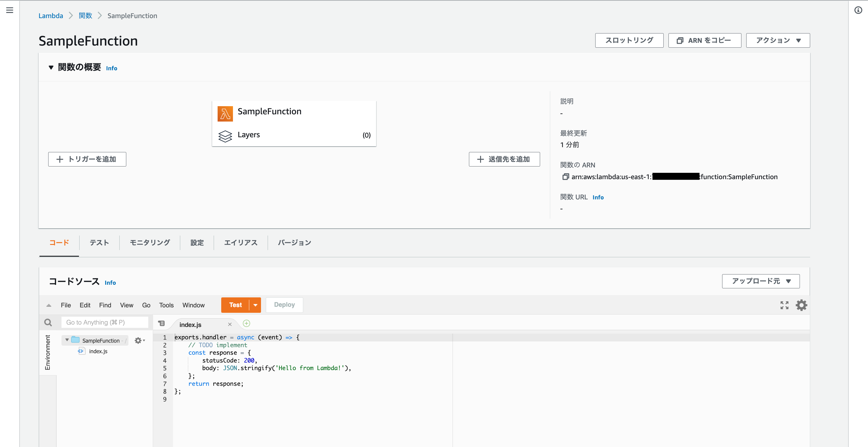The width and height of the screenshot is (868, 447).
Task: Open Info link next to 関数 URL
Action: point(598,197)
